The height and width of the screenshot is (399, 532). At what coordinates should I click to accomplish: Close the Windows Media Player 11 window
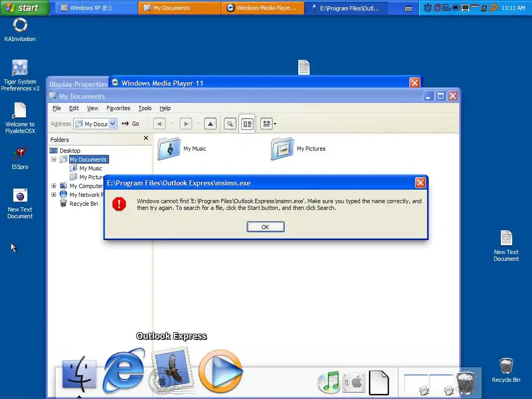click(x=415, y=83)
